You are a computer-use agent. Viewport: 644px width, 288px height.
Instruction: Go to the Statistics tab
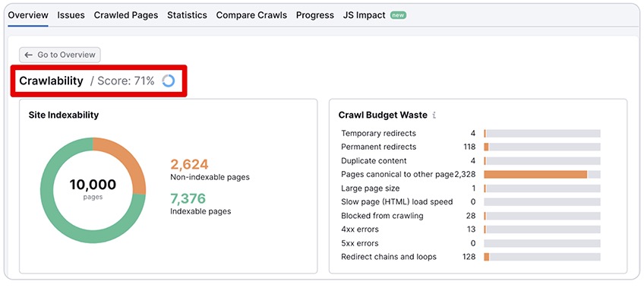(187, 15)
